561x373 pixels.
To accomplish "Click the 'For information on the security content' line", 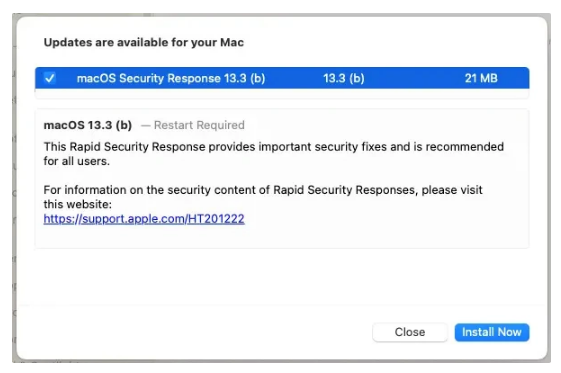I will (x=263, y=190).
